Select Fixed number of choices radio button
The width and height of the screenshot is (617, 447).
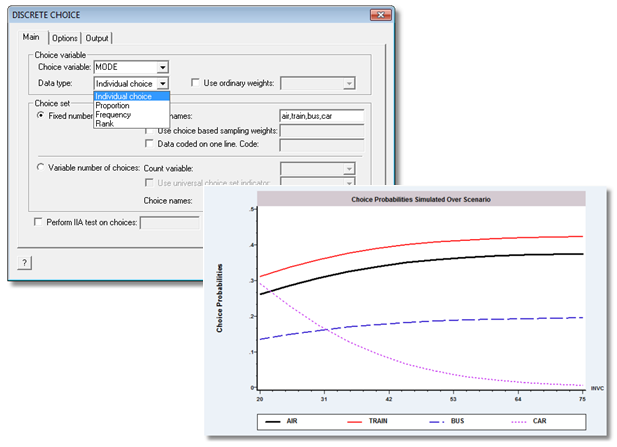click(x=40, y=115)
